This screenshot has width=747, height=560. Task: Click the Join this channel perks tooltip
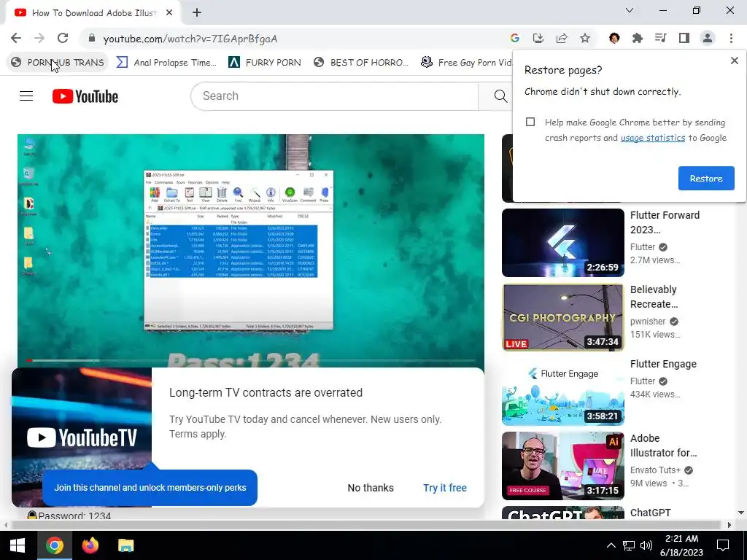pos(150,488)
